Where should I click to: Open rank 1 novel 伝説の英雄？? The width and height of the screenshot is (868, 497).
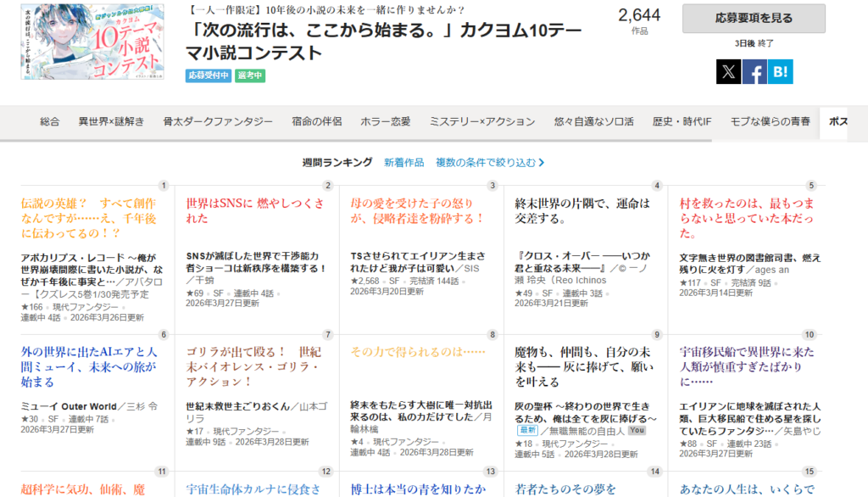coord(87,218)
